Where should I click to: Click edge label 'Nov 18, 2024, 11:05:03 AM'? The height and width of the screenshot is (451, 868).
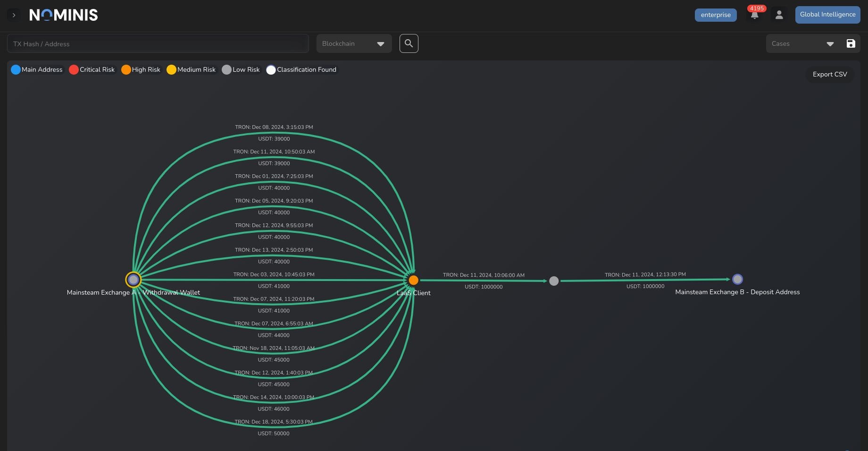(274, 349)
